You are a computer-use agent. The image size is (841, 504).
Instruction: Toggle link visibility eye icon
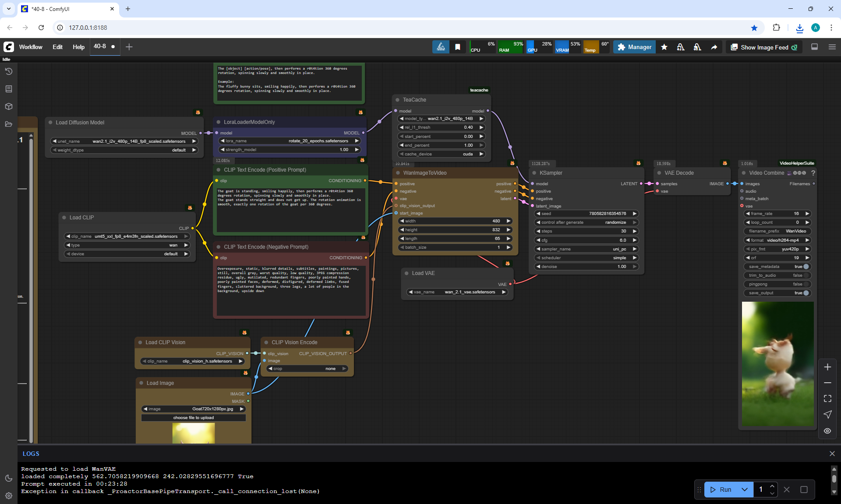[x=827, y=431]
